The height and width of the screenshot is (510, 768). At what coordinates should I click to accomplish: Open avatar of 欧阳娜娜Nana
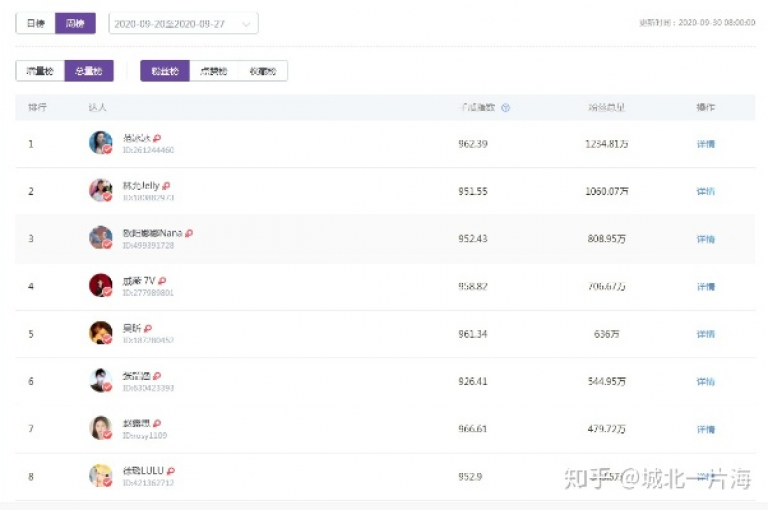coord(101,238)
